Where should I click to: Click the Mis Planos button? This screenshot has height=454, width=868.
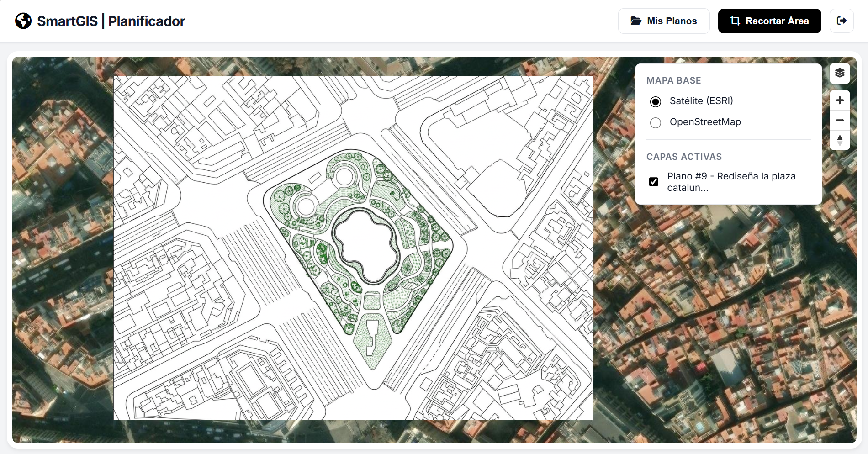click(664, 21)
